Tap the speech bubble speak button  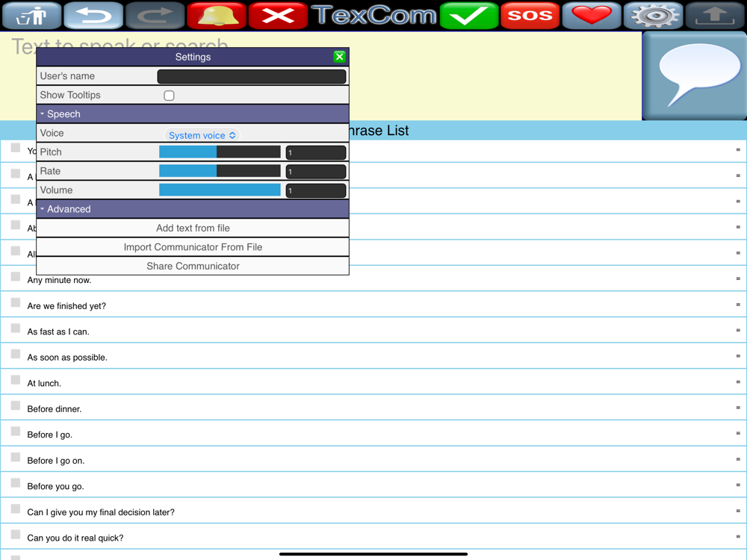[x=695, y=75]
